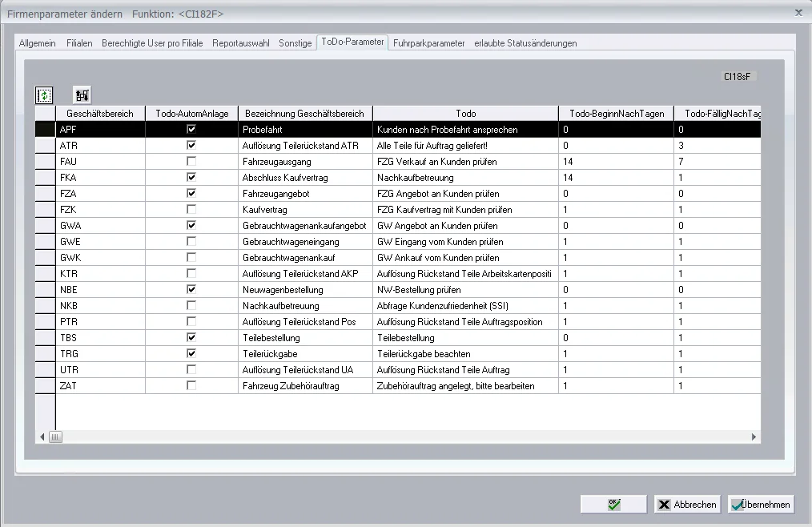Uncheck Todo-AutomAnlage for NBE row
Screen dimensions: 812x527
click(191, 289)
